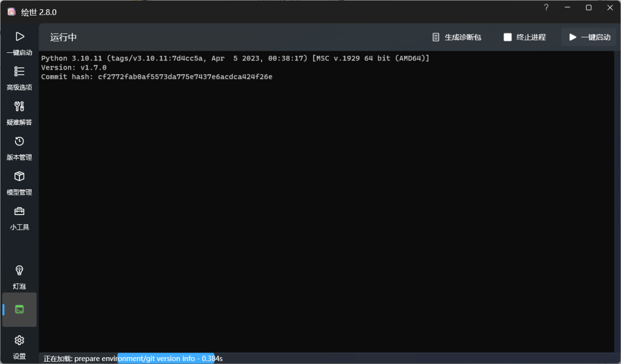
Task: Toggle the 终止进程 checkbox
Action: click(x=508, y=37)
